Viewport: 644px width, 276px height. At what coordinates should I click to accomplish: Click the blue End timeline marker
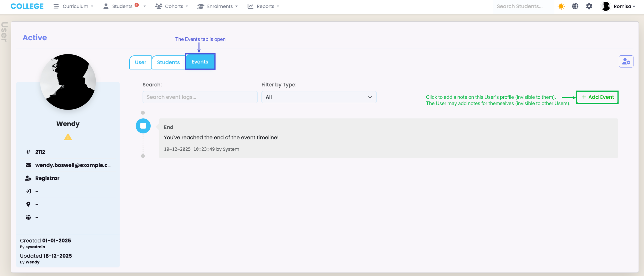pyautogui.click(x=143, y=126)
